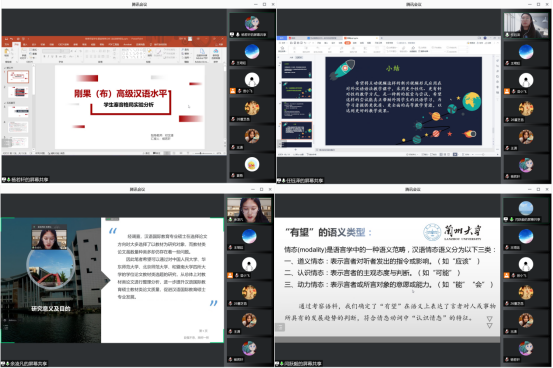Click the Save icon in PowerPoint title bar
This screenshot has width=553, height=368.
pyautogui.click(x=6, y=39)
